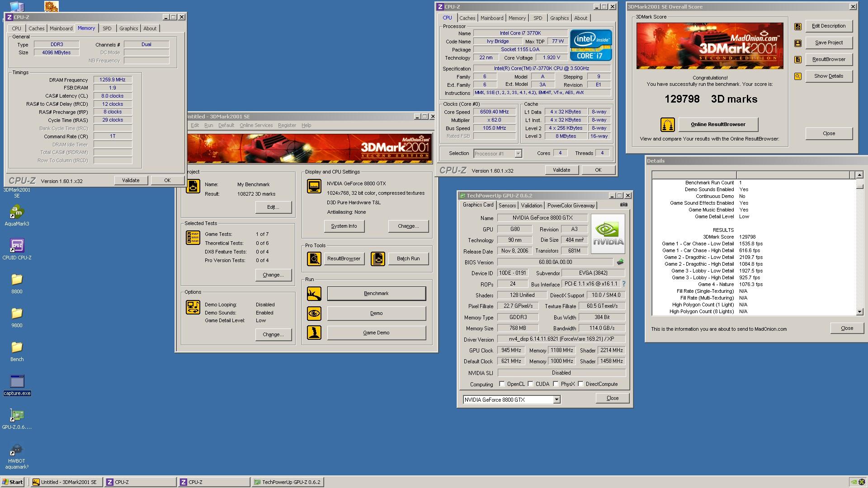Open the Run menu in 3DMark2001
Screen dimensions: 868x488
[x=208, y=125]
